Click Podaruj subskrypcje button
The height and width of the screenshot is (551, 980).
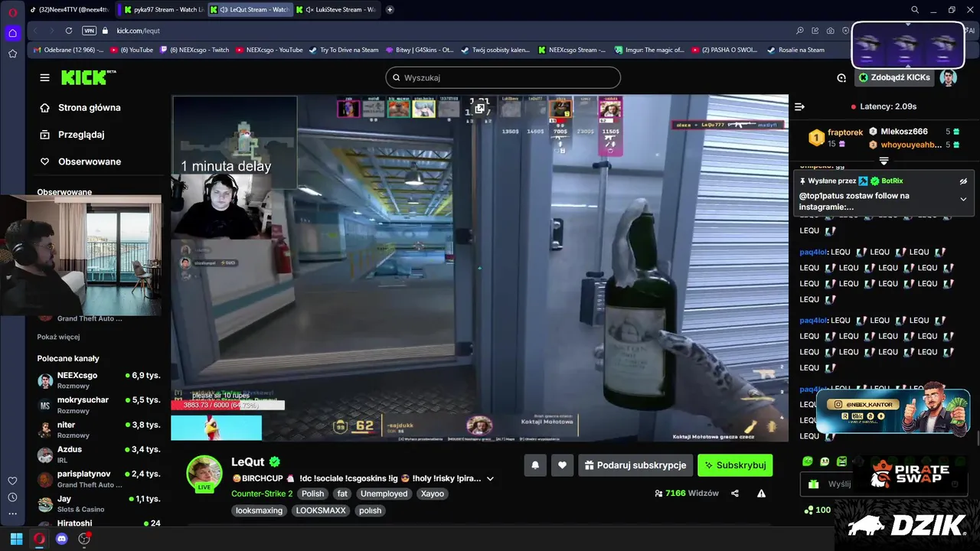(635, 465)
